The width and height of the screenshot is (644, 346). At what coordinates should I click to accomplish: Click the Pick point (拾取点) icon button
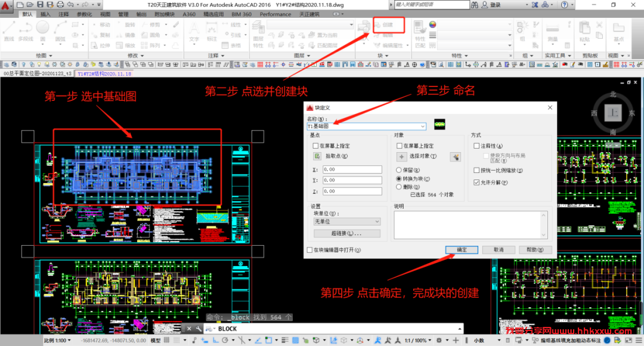click(317, 156)
